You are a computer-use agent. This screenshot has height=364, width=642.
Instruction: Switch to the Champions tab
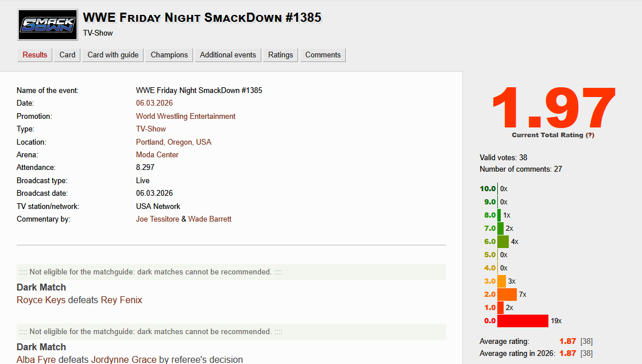[169, 55]
